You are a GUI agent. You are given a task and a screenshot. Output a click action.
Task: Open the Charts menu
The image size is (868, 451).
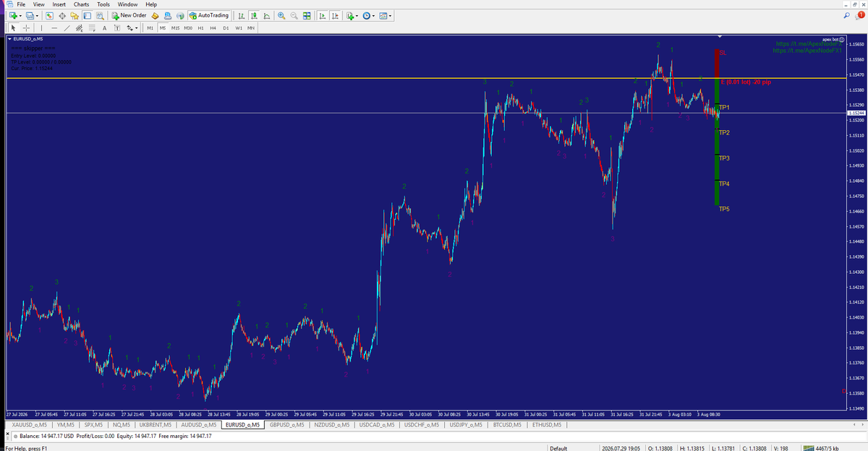pos(82,4)
